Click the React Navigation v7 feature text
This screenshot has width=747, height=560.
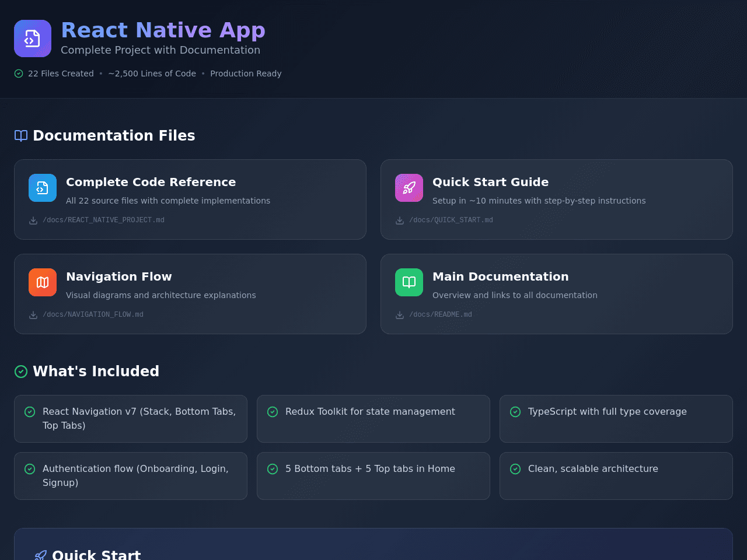point(139,419)
